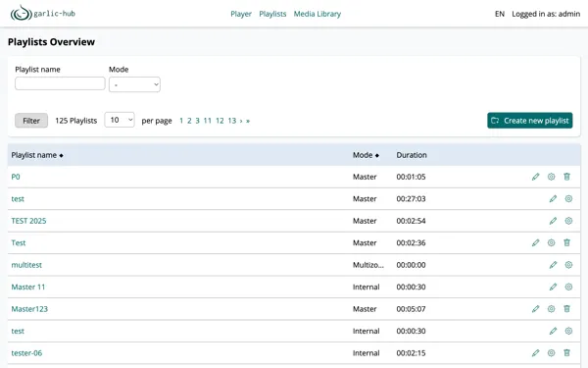Go to next page single arrow
Image resolution: width=588 pixels, height=368 pixels.
click(241, 121)
